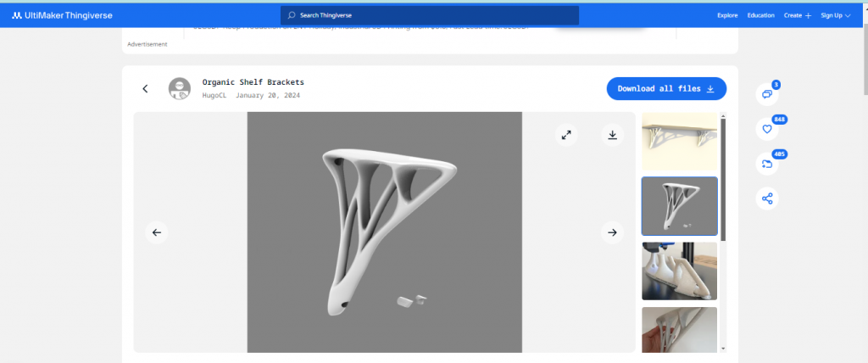This screenshot has height=363, width=868.
Task: Show previous image with left arrow
Action: (x=156, y=232)
